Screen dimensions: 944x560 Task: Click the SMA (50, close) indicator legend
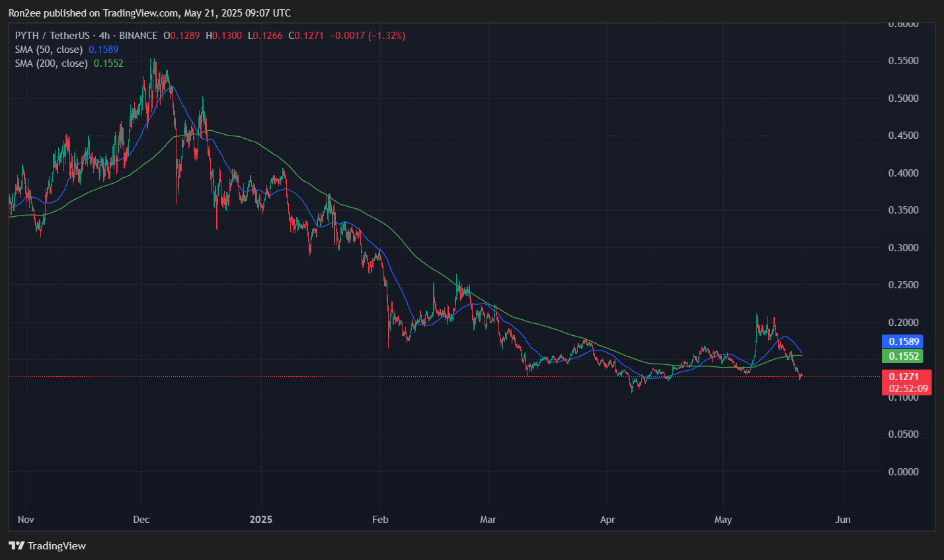tap(48, 49)
